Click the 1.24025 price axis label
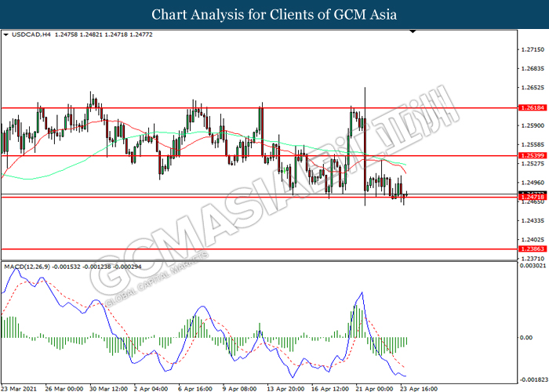 click(x=533, y=240)
